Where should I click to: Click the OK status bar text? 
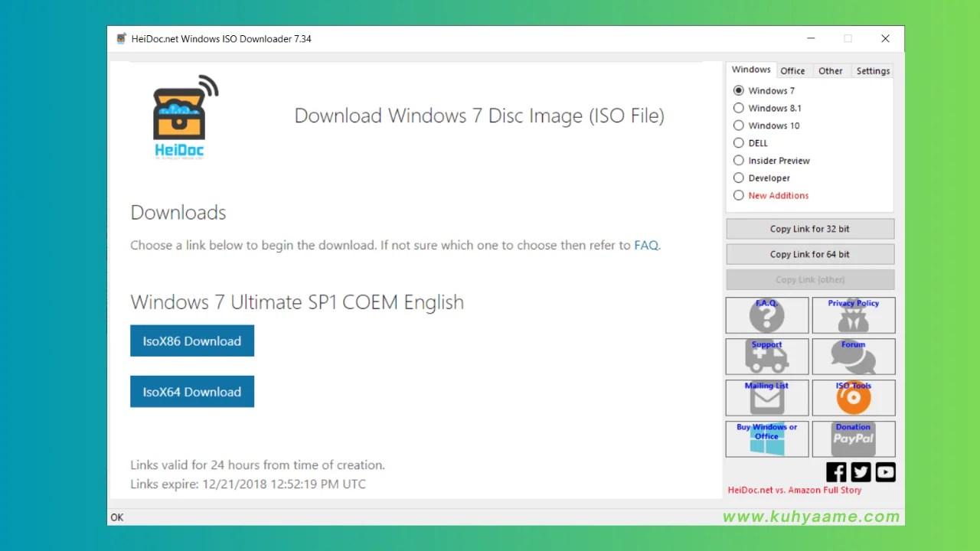click(117, 517)
